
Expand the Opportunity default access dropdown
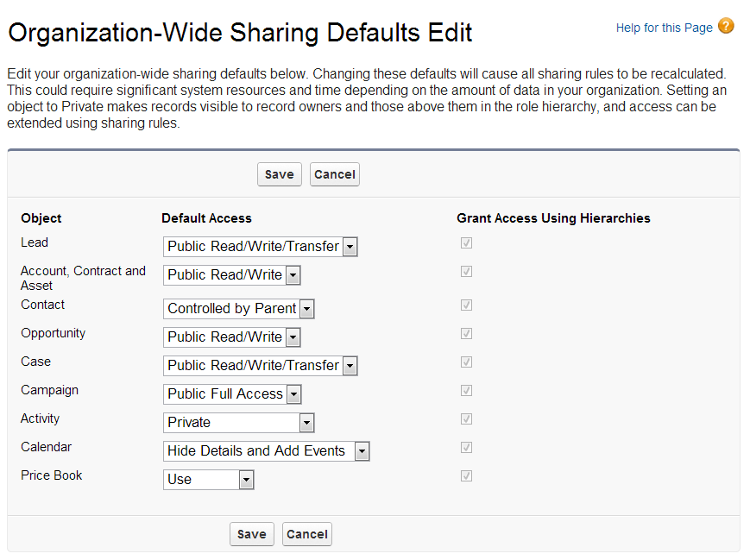(x=231, y=337)
